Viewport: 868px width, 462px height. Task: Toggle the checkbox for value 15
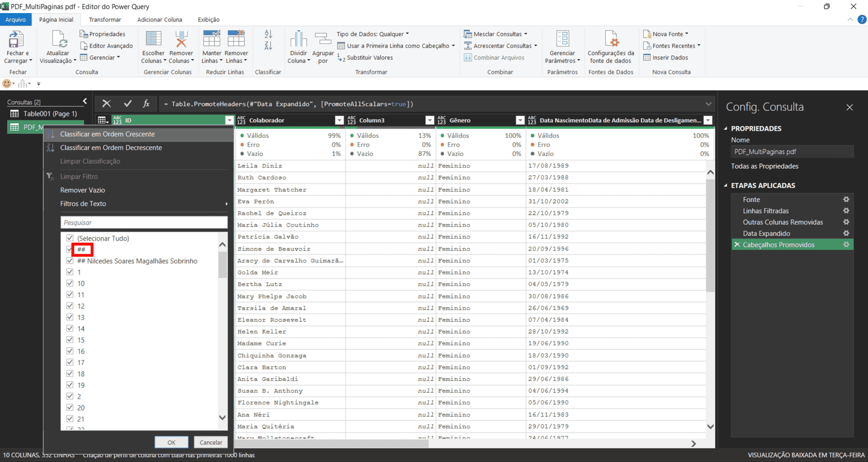[70, 340]
